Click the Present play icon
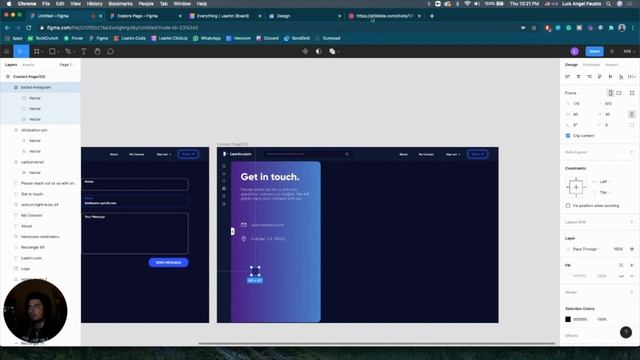 point(612,51)
